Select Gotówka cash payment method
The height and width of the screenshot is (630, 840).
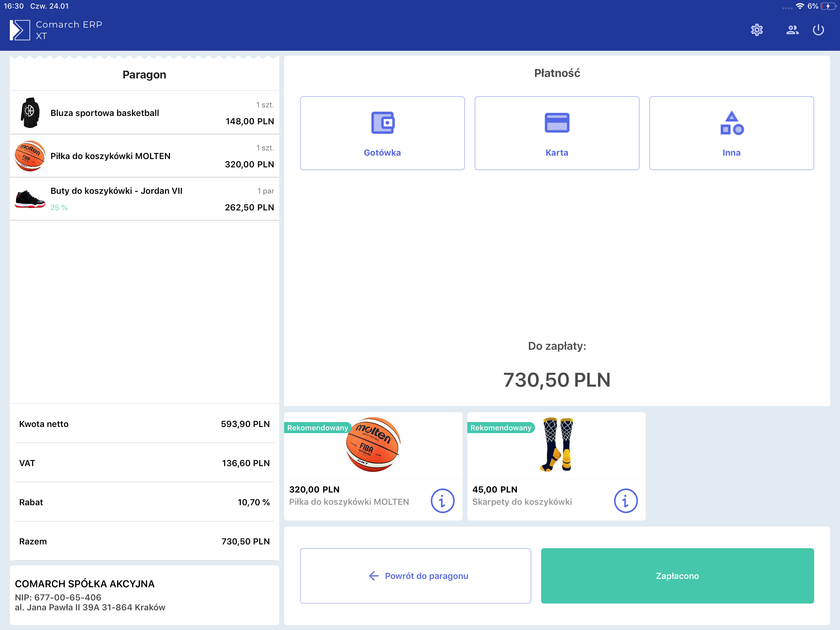tap(382, 133)
